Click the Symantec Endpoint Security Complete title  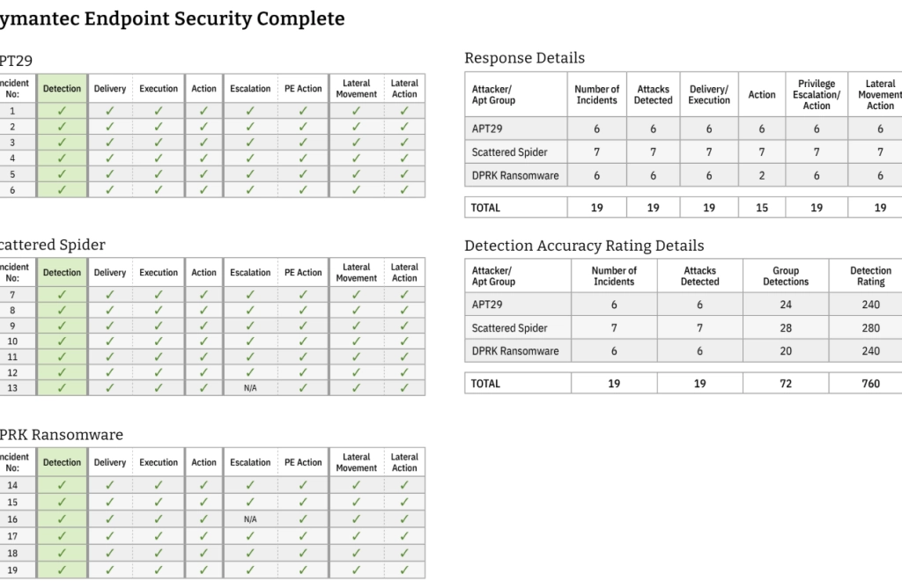(173, 18)
